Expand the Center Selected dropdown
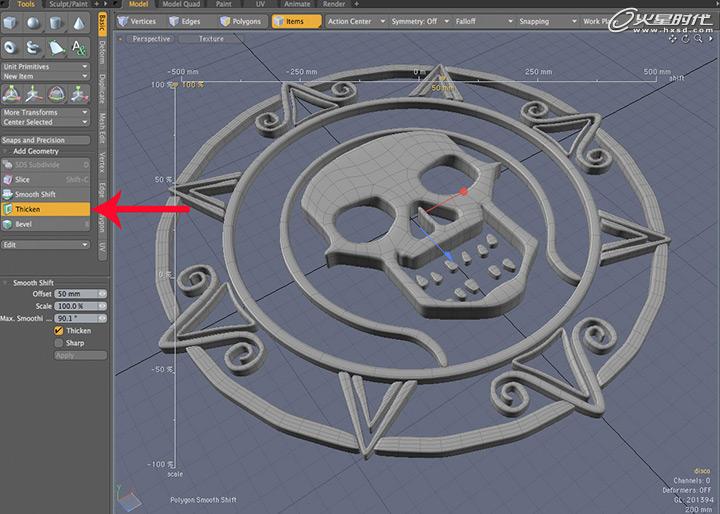The image size is (720, 514). tap(45, 122)
